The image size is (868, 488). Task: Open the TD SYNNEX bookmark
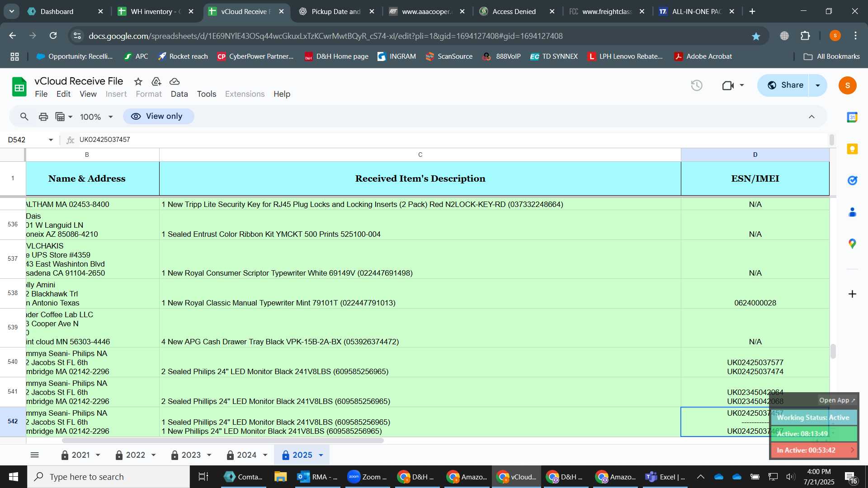coord(554,56)
